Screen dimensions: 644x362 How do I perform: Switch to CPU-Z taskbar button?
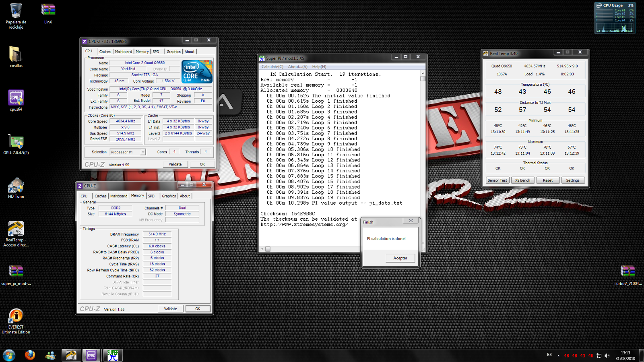coord(92,355)
